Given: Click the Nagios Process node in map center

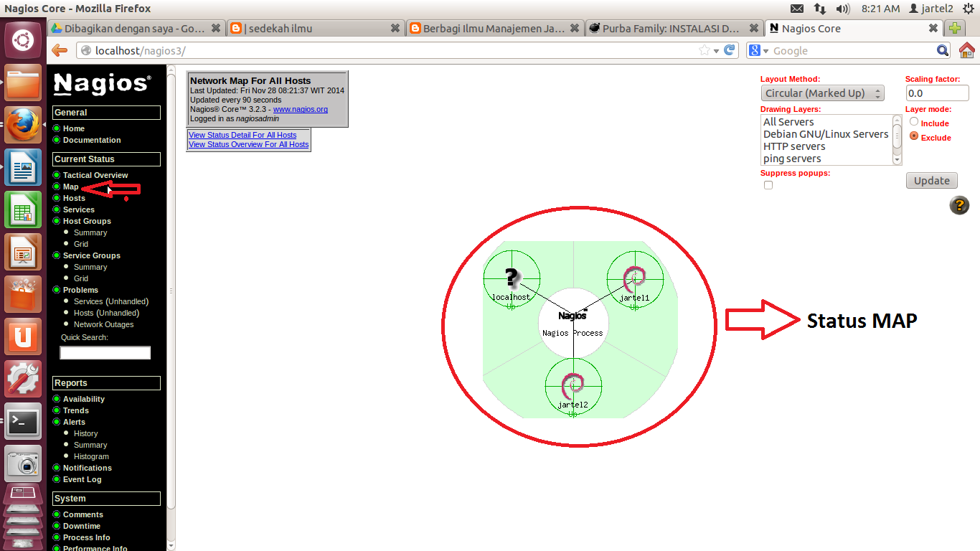Looking at the screenshot, I should [x=573, y=324].
